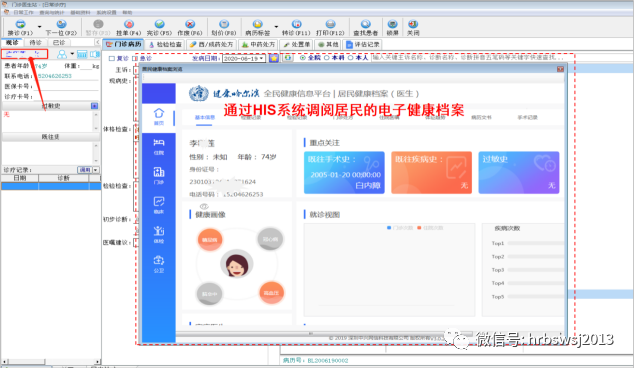
Task: Click the 查找患者 toolbar icon
Action: coord(366,24)
